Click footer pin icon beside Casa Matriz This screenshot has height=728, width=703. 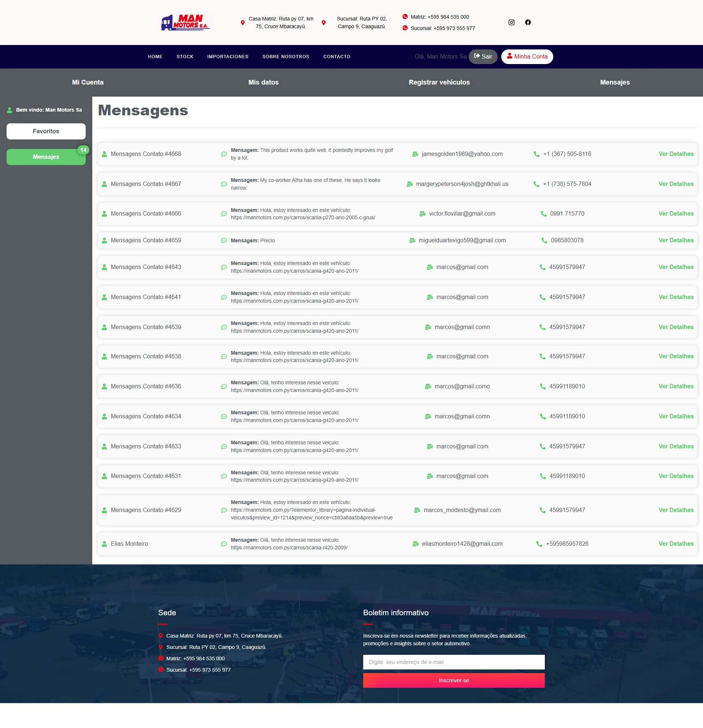click(x=160, y=636)
